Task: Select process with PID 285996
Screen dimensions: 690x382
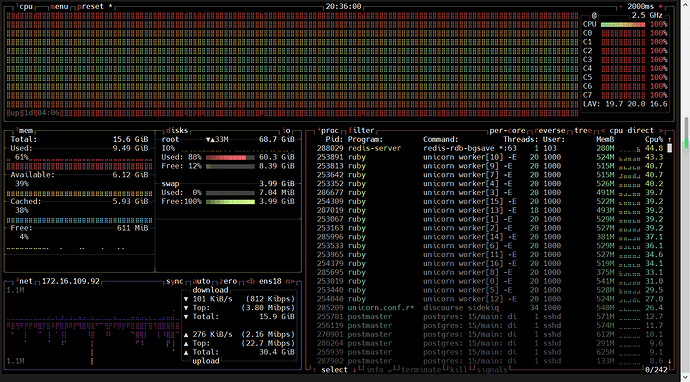Action: [x=490, y=237]
